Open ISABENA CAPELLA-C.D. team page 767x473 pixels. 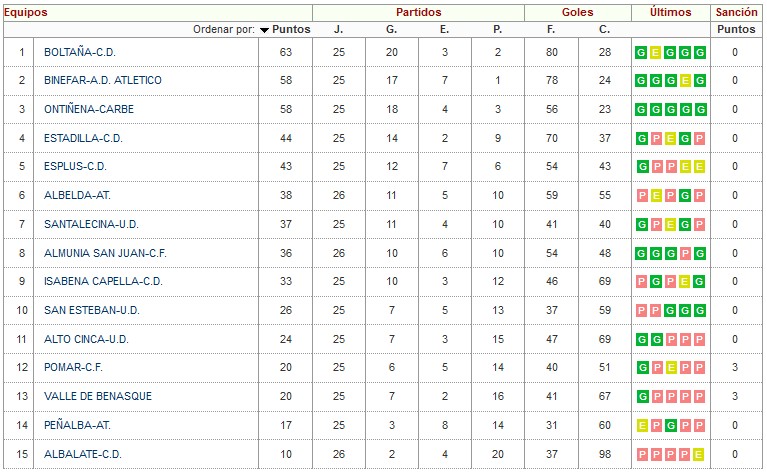click(103, 281)
